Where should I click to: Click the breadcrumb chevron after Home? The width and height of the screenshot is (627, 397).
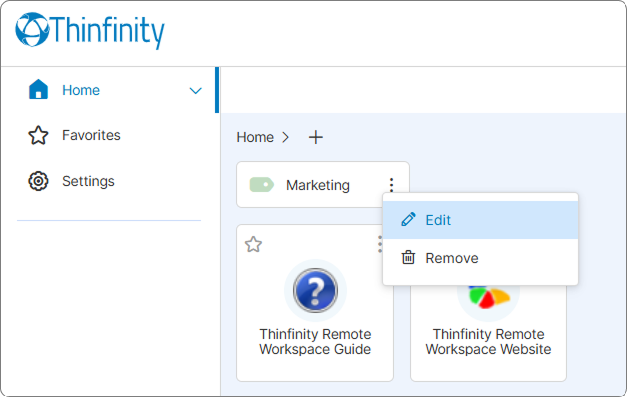285,138
